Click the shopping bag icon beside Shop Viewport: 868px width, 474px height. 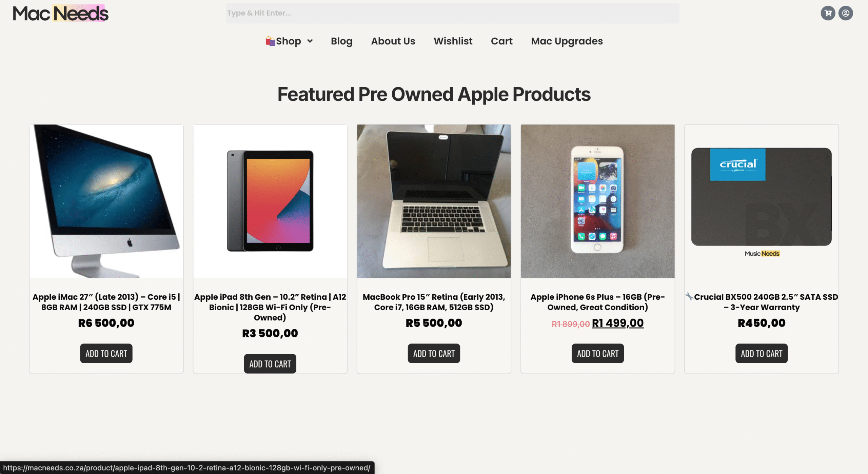pos(270,41)
